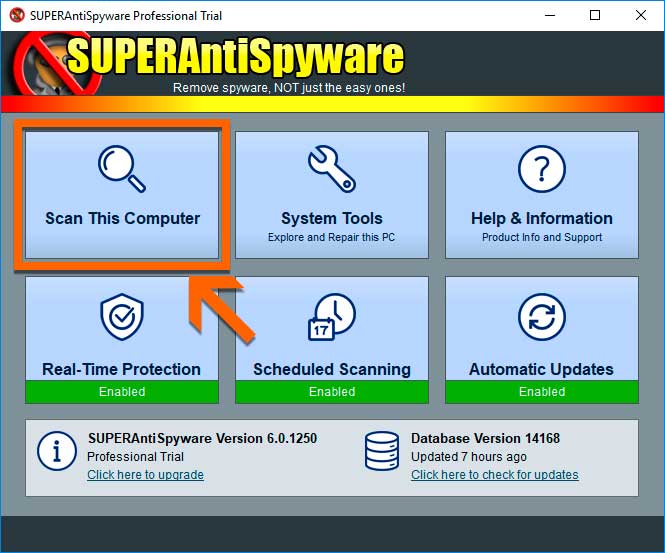Click the magnifying glass scan icon
This screenshot has width=665, height=553.
[x=122, y=169]
